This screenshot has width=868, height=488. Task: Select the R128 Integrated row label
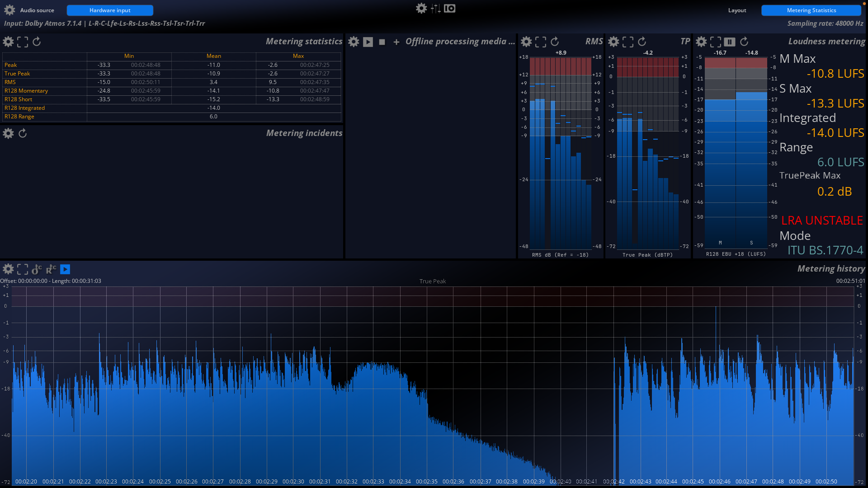[x=24, y=108]
